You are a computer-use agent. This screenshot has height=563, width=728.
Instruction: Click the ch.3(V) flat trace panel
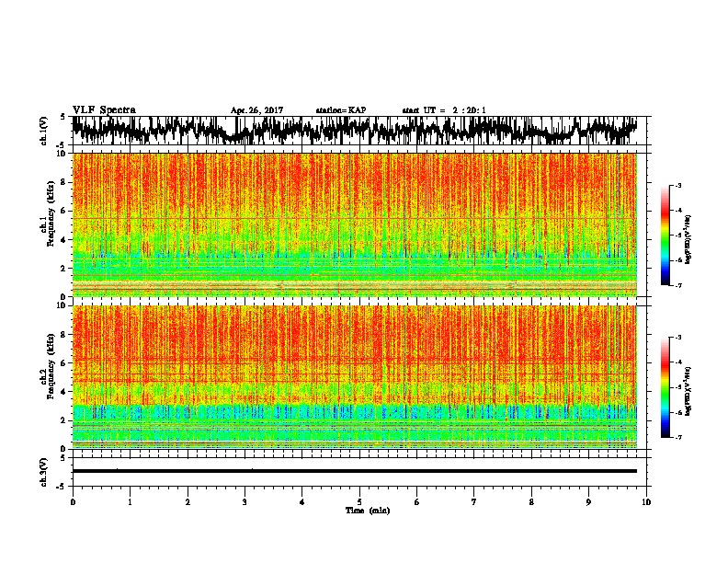[359, 472]
